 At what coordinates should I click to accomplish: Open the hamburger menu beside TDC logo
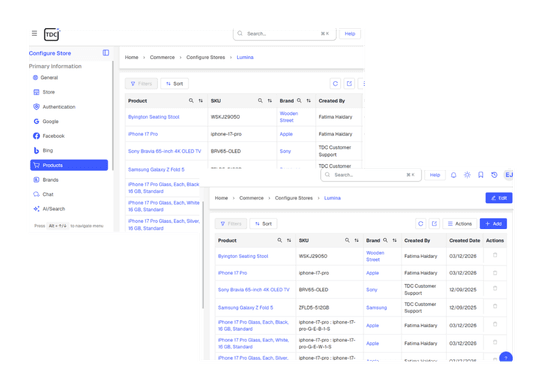pos(34,33)
